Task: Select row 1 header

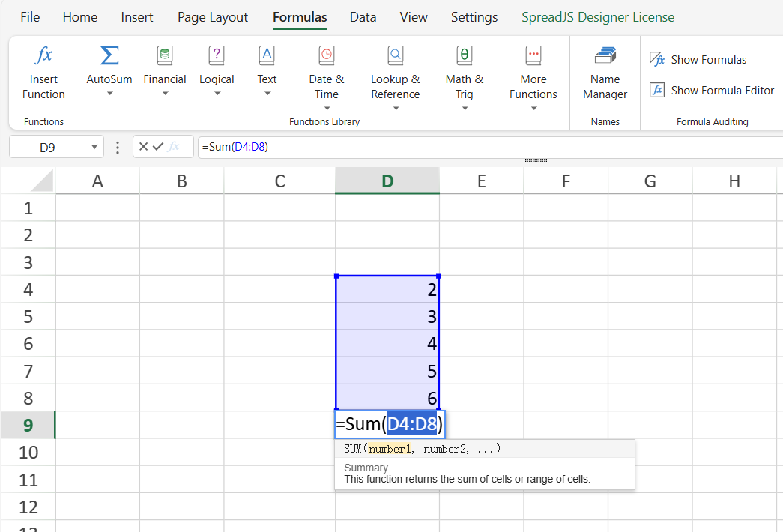Action: point(28,208)
